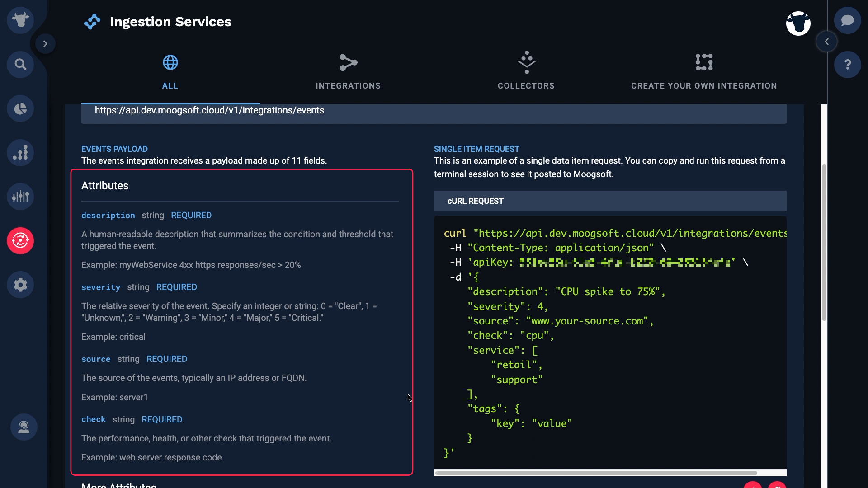
Task: Click the blurred apiKey line in cURL
Action: point(599,263)
